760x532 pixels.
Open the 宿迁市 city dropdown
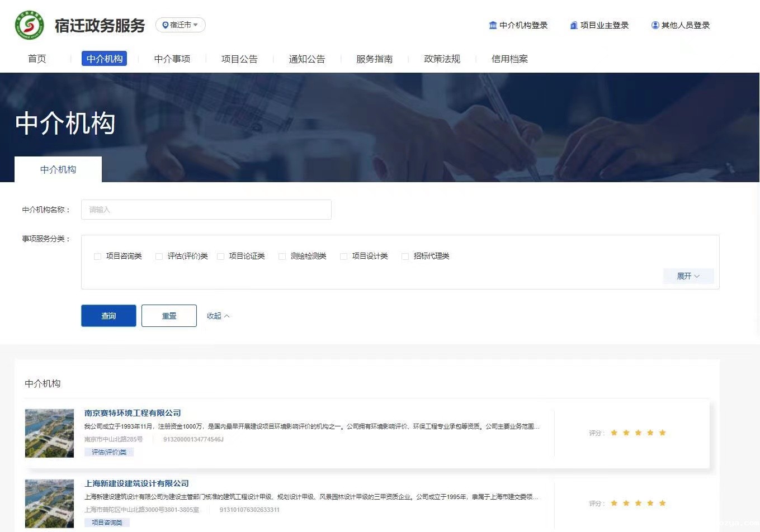[x=181, y=25]
